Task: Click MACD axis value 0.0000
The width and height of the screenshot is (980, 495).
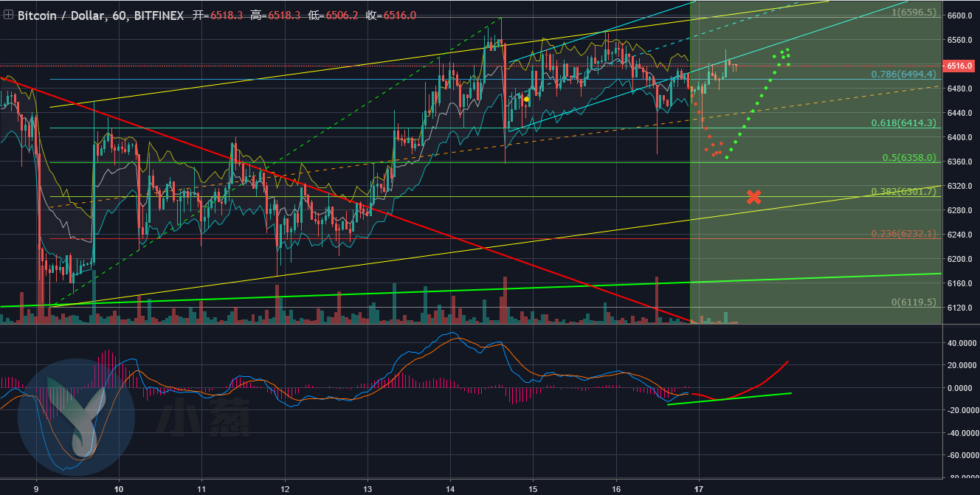Action: pos(962,388)
